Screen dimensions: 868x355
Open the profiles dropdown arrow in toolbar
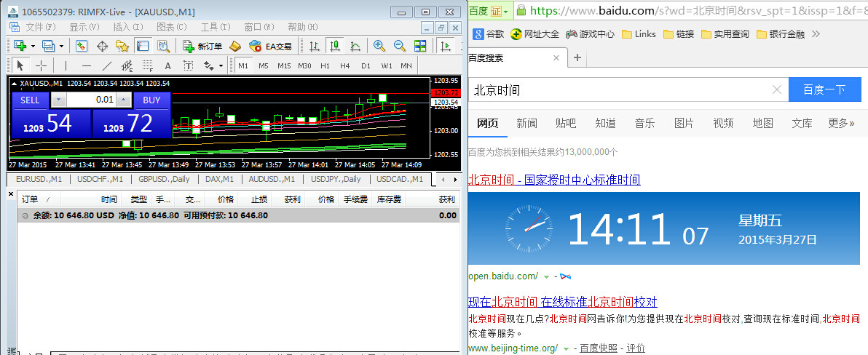pos(61,46)
